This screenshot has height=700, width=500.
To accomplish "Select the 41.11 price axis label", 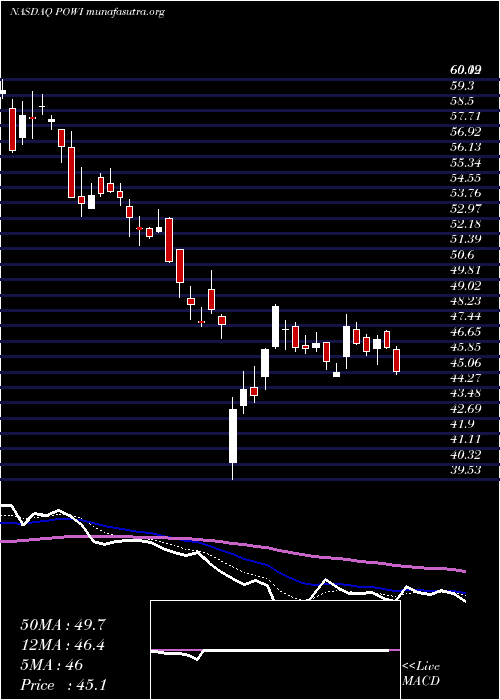I will point(465,440).
